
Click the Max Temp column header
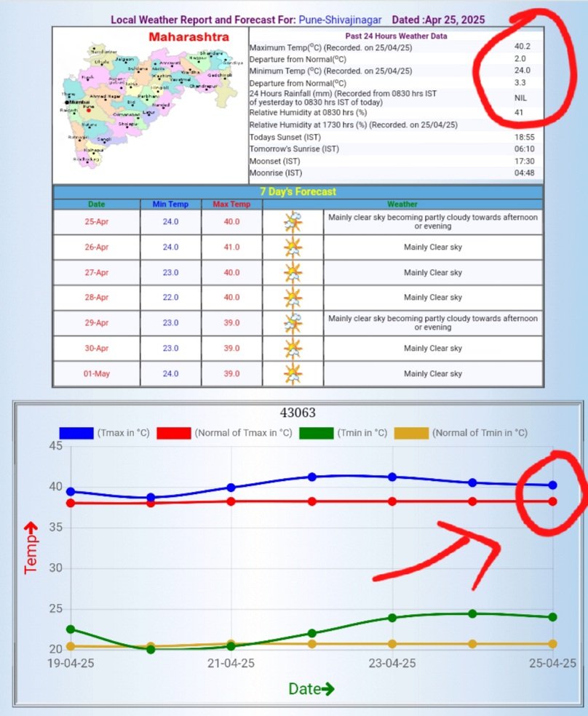click(x=231, y=204)
